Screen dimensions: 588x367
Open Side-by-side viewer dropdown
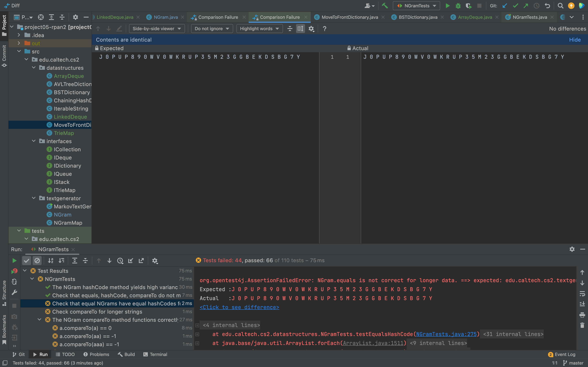157,29
